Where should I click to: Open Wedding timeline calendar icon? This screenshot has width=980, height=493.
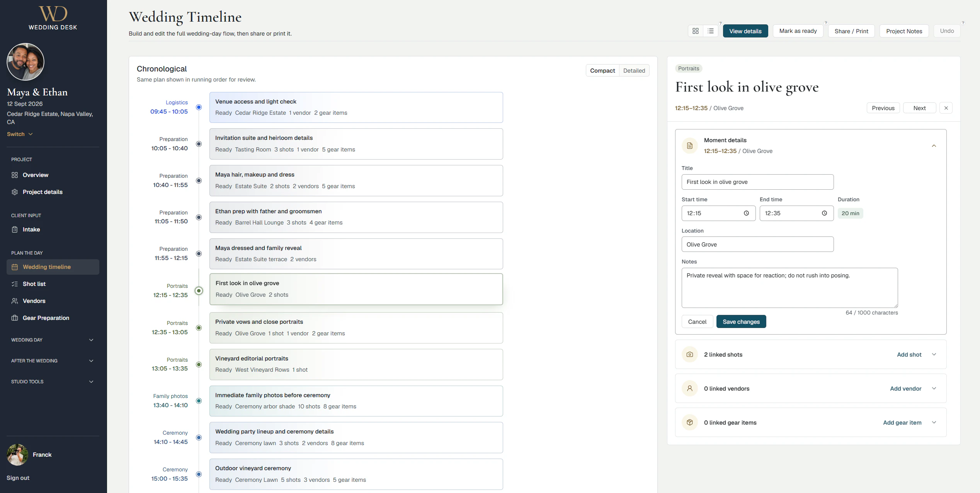pos(15,267)
